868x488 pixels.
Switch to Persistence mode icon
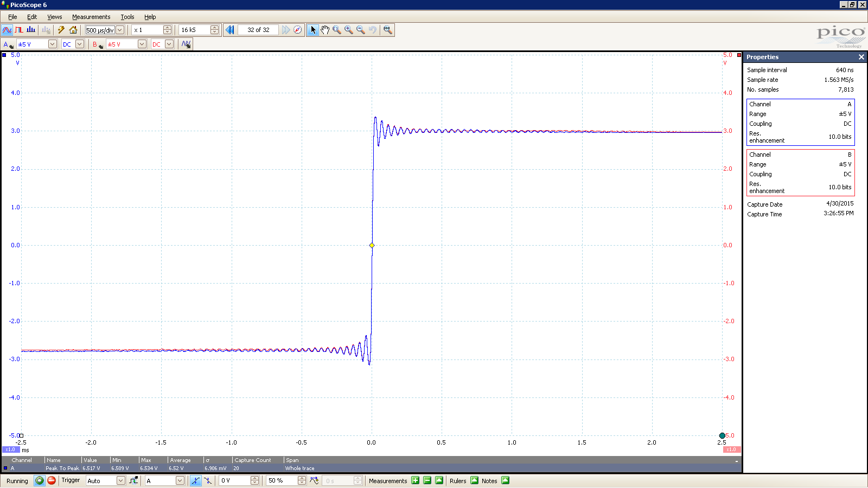19,30
